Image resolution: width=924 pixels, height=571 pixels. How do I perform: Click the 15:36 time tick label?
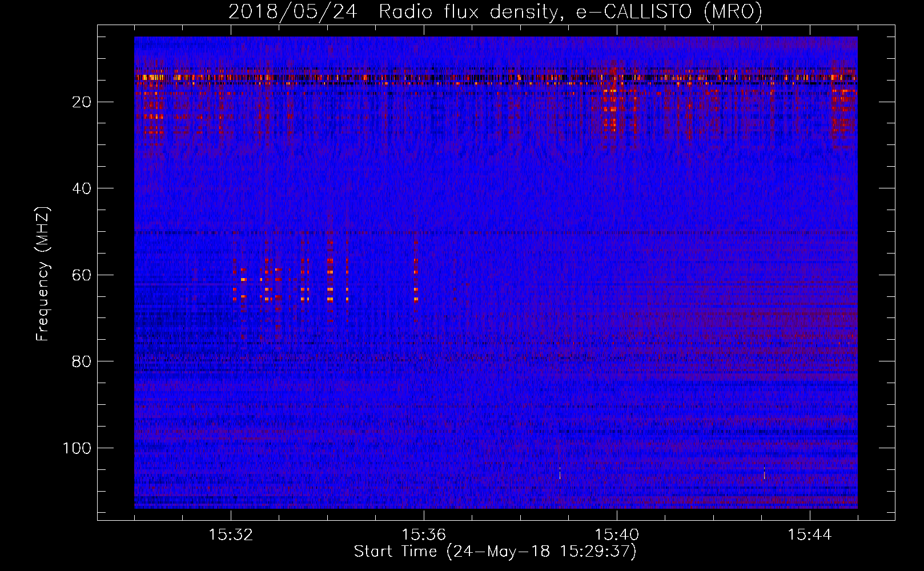click(x=424, y=535)
